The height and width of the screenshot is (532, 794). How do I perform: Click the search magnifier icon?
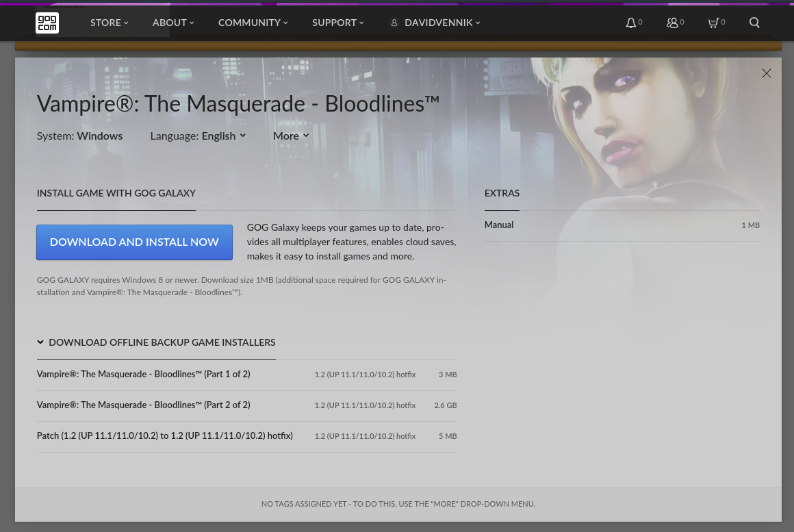(x=754, y=23)
